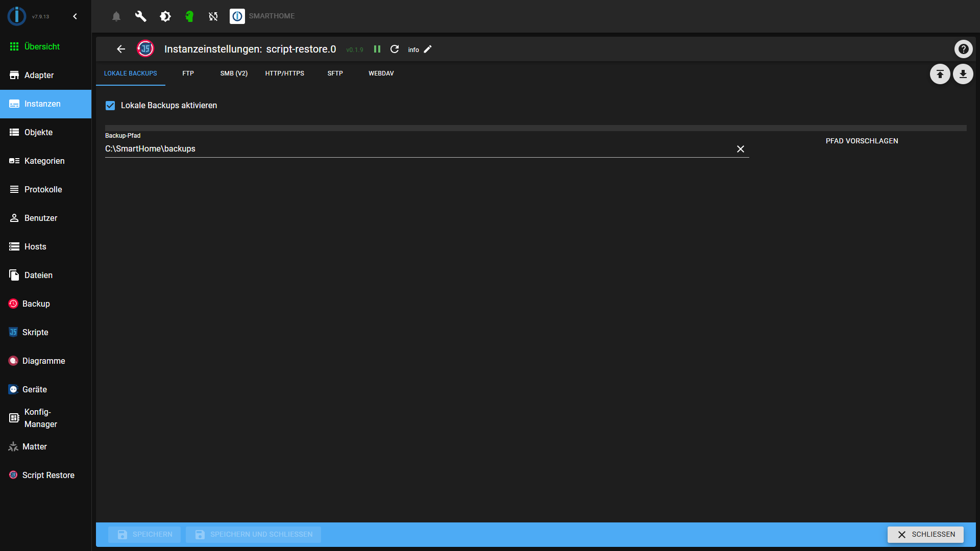Screen dimensions: 980x551
Task: Open the HTTP/HTTPS tab
Action: 284,73
